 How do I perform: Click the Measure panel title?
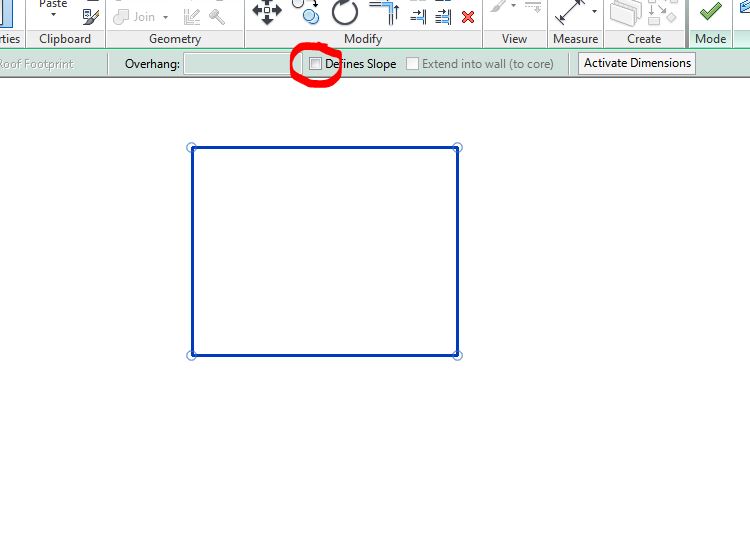(575, 39)
